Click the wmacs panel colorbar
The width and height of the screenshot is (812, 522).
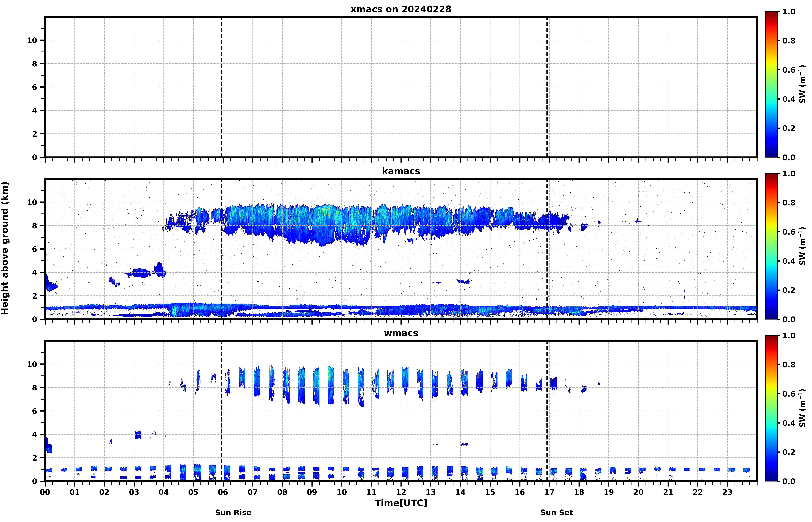pyautogui.click(x=771, y=408)
